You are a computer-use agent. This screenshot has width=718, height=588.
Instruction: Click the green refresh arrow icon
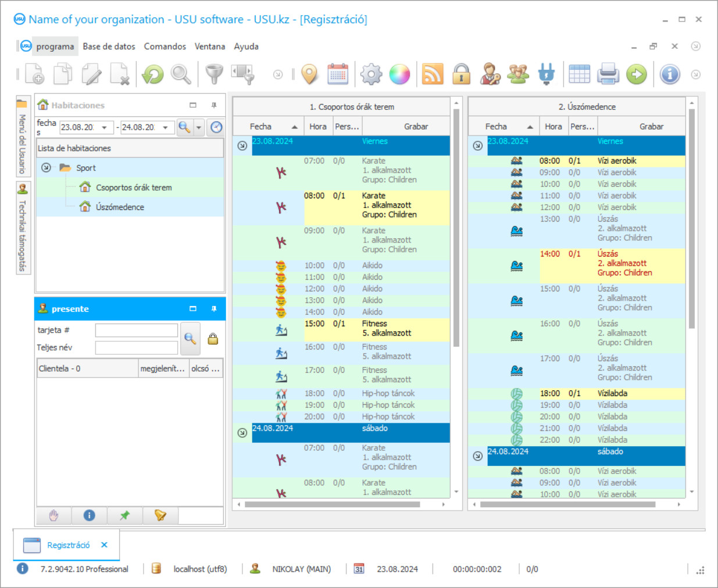coord(153,74)
